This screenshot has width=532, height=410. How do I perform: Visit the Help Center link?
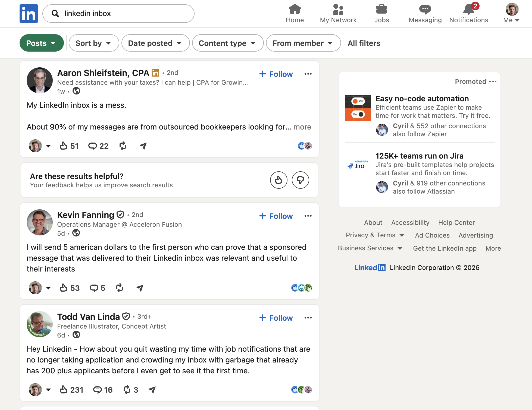[456, 223]
